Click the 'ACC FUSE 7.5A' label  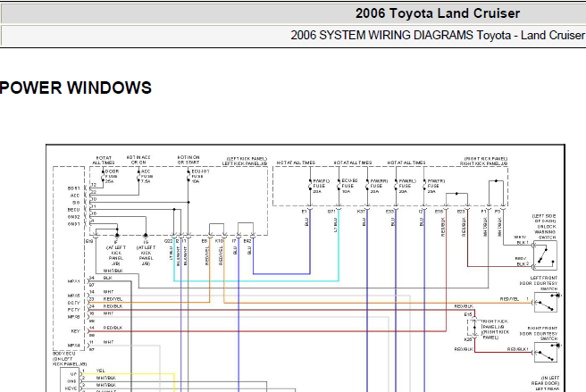147,177
